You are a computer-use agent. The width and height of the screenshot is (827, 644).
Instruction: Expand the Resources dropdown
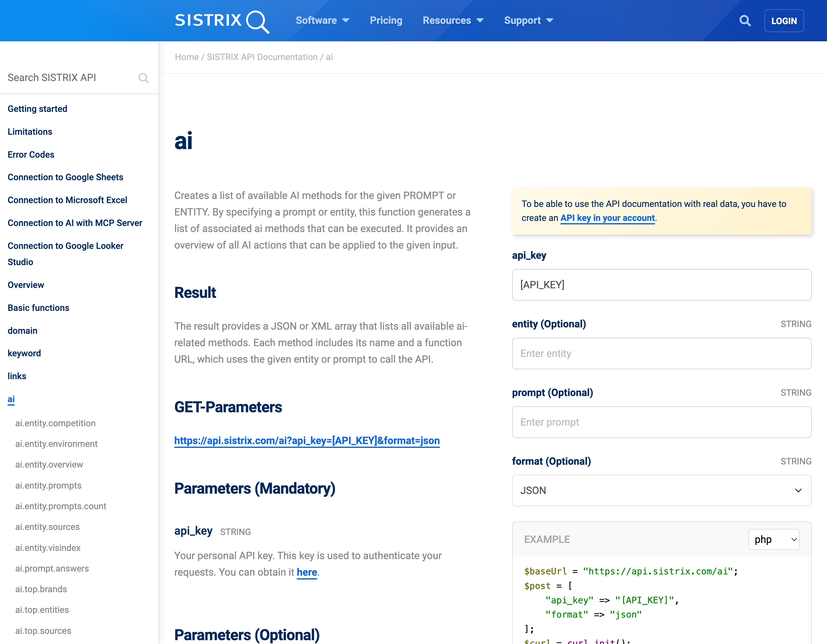pyautogui.click(x=453, y=20)
